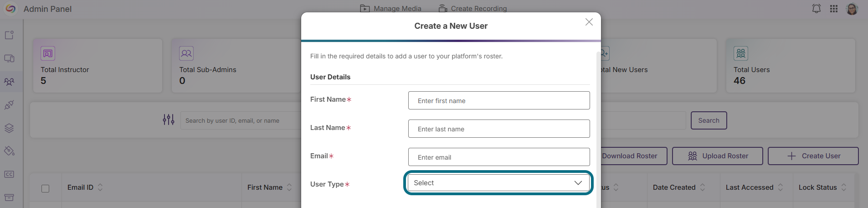Click the Manage Media icon
This screenshot has height=208, width=868.
365,9
